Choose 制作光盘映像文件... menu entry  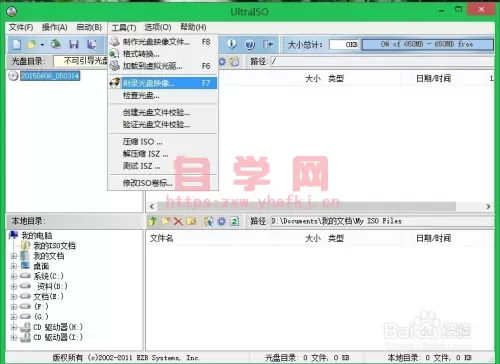163,42
